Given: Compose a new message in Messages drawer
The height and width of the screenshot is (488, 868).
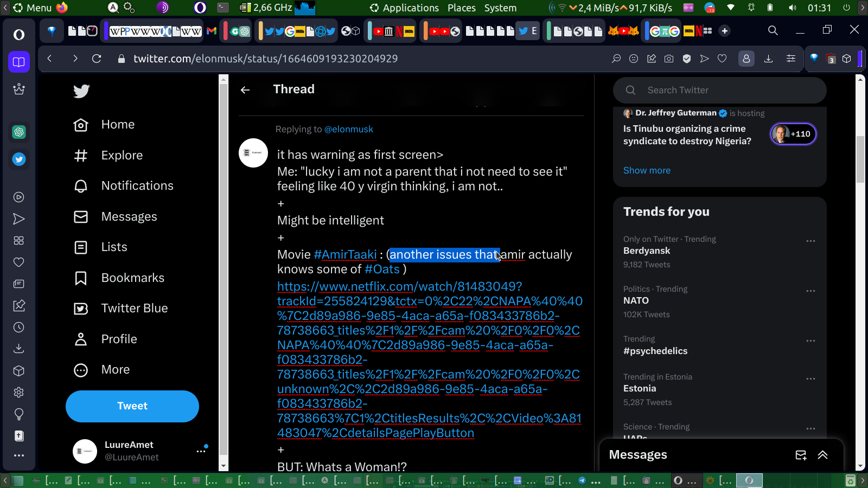Looking at the screenshot, I should click(801, 455).
